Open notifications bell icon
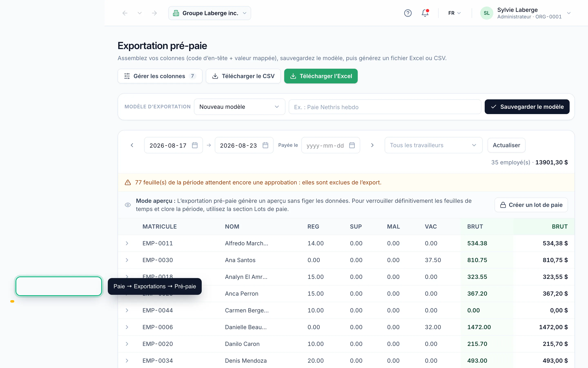Viewport: 588px width, 368px height. [425, 13]
